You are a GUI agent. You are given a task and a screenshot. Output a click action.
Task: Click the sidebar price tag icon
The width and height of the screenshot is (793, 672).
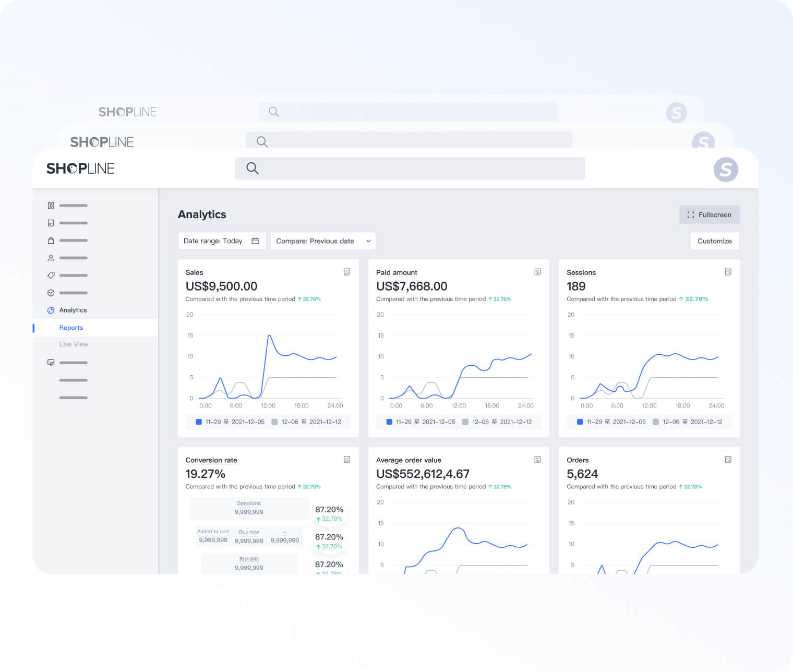point(51,275)
